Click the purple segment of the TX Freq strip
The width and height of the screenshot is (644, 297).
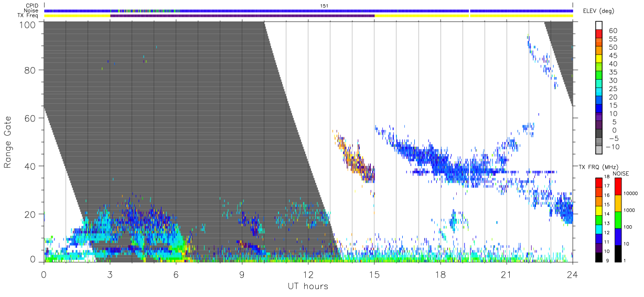(x=242, y=16)
